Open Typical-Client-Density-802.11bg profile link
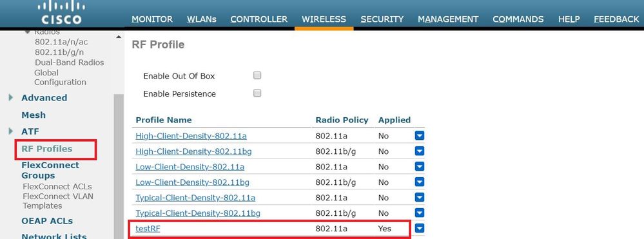This screenshot has height=239, width=644. (197, 213)
